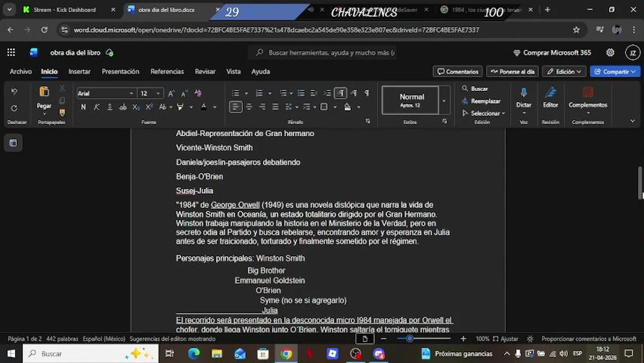Toggle underline (S) formatting
Viewport: 644px width, 363px height.
click(109, 107)
